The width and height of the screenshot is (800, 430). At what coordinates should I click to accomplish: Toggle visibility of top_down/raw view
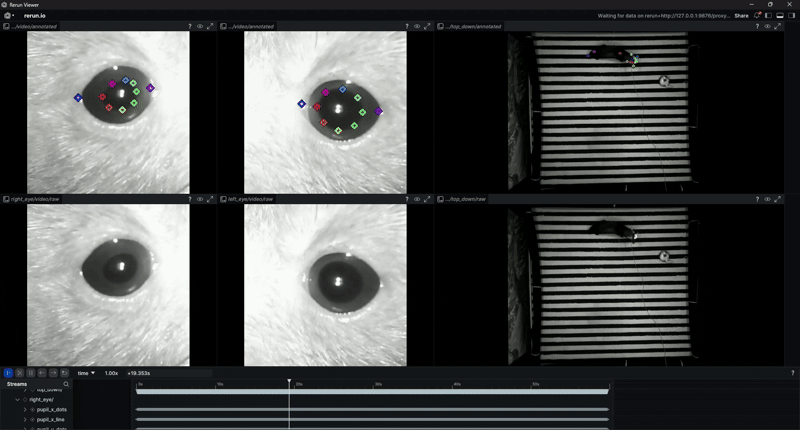pos(767,199)
